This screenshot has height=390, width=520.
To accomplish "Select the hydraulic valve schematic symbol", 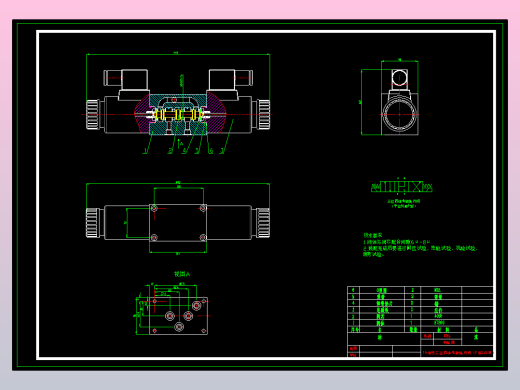I will coord(402,187).
